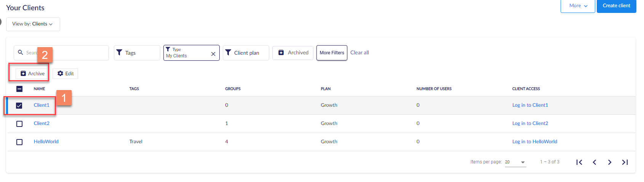Open the Client1 client link
Image resolution: width=644 pixels, height=182 pixels.
pyautogui.click(x=42, y=105)
